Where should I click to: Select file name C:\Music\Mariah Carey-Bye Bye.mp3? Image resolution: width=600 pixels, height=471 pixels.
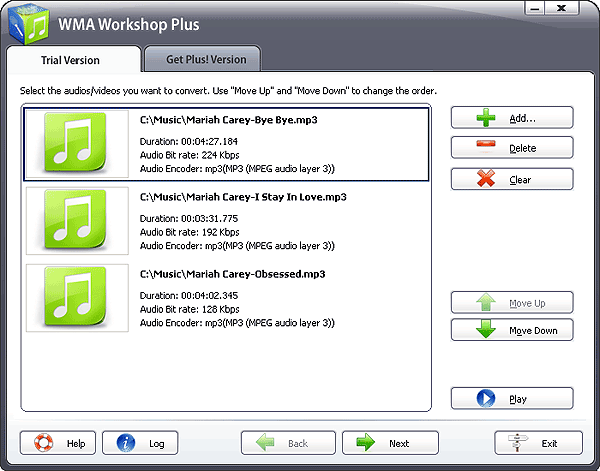(x=228, y=120)
